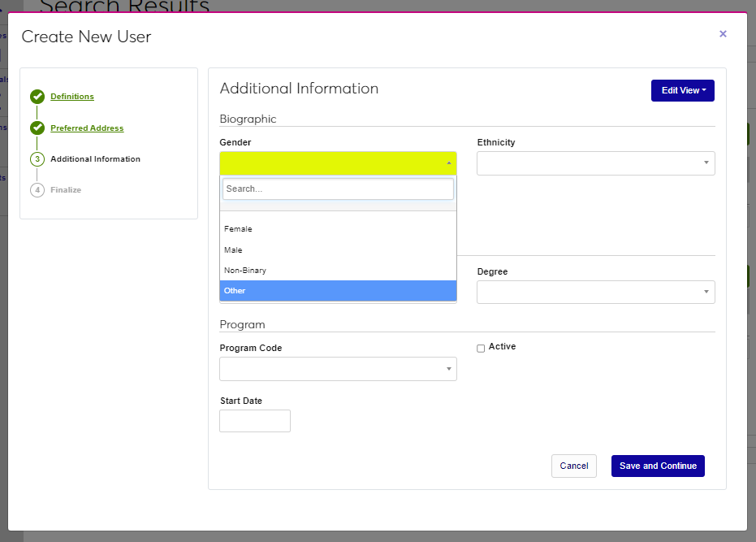Open the Program Code dropdown

(338, 369)
